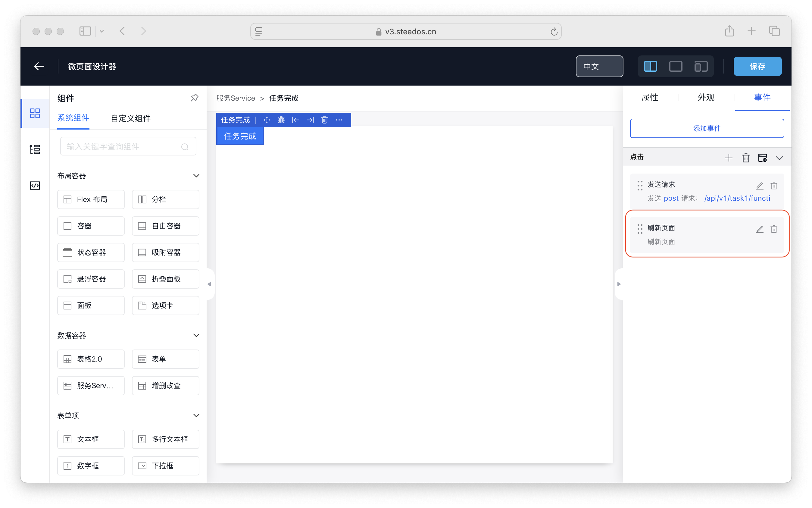Delete the 发送请求 action
This screenshot has height=508, width=812.
[774, 186]
